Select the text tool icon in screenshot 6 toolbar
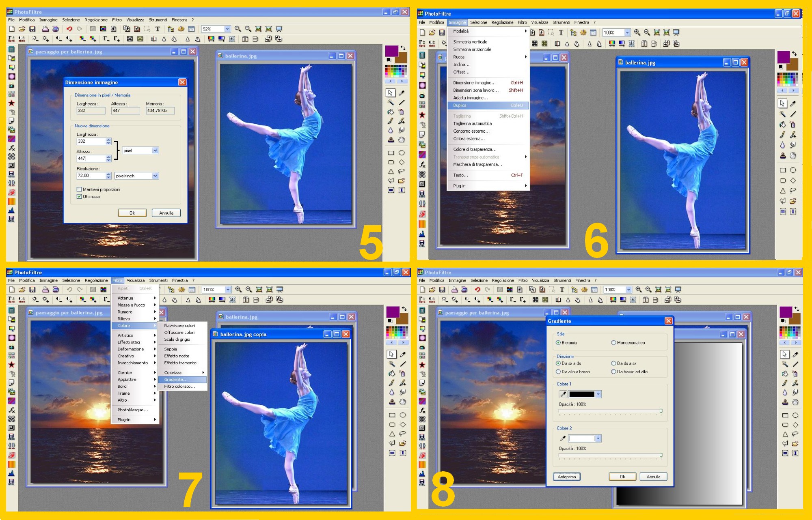Image resolution: width=812 pixels, height=520 pixels. coord(561,32)
